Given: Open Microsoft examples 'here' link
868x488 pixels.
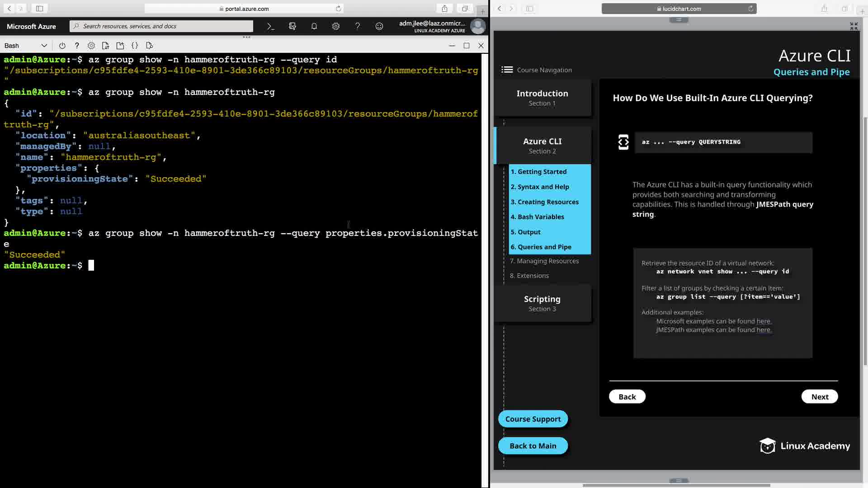Looking at the screenshot, I should (764, 321).
